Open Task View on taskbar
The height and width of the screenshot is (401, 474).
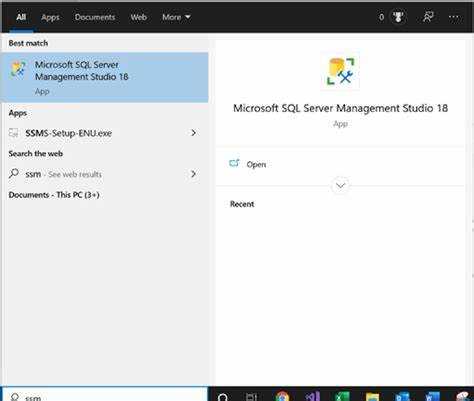(x=251, y=397)
